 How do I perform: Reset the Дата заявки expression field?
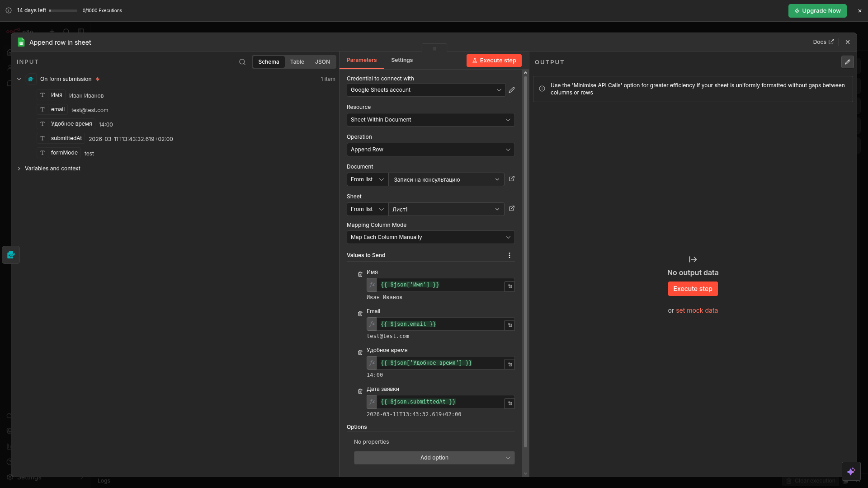[509, 403]
